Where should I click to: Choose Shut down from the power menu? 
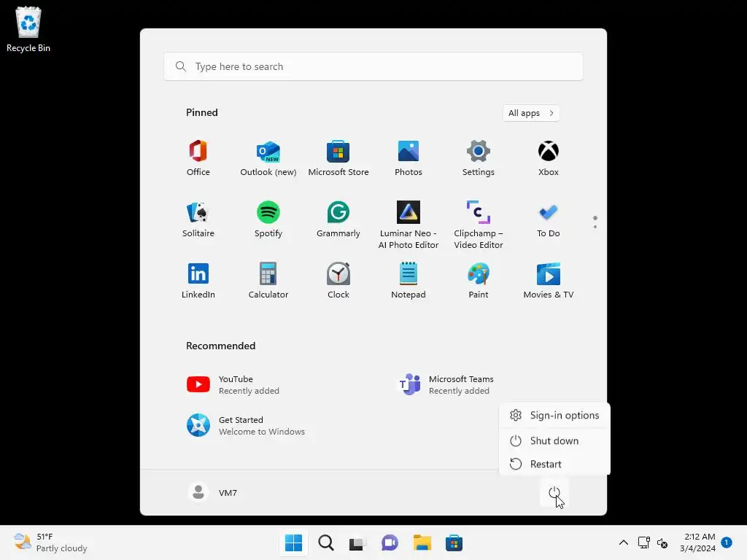(x=554, y=440)
